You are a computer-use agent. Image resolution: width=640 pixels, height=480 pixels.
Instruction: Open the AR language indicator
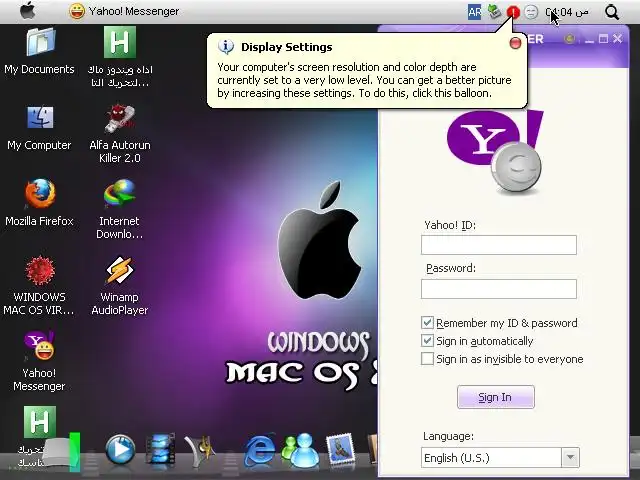pos(474,12)
